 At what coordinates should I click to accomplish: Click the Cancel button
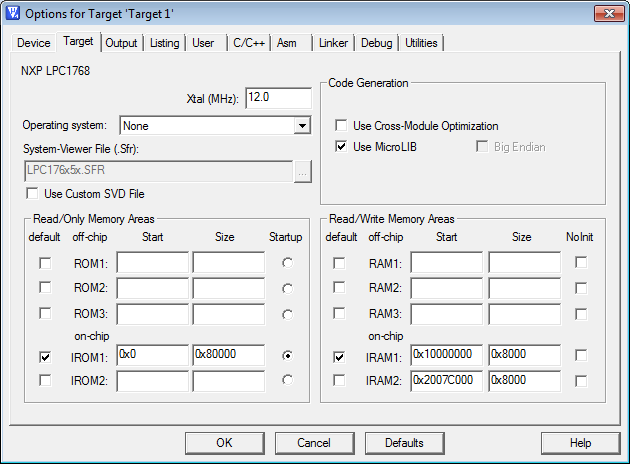(x=314, y=443)
